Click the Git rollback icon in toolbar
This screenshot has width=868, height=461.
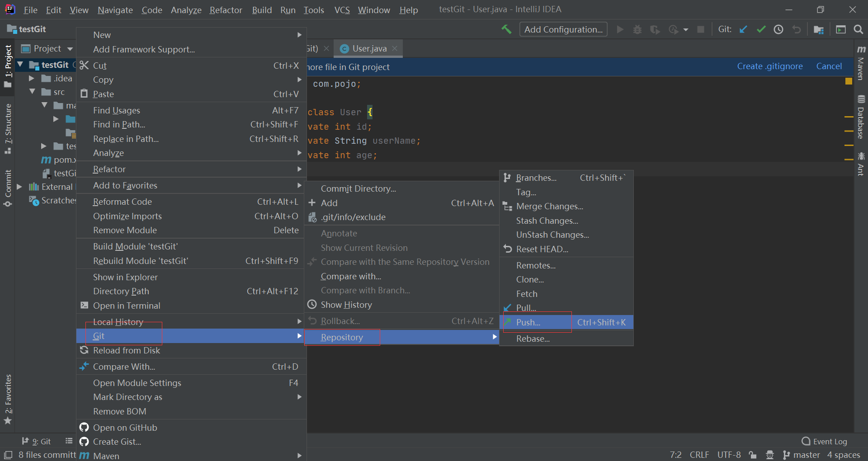tap(797, 29)
